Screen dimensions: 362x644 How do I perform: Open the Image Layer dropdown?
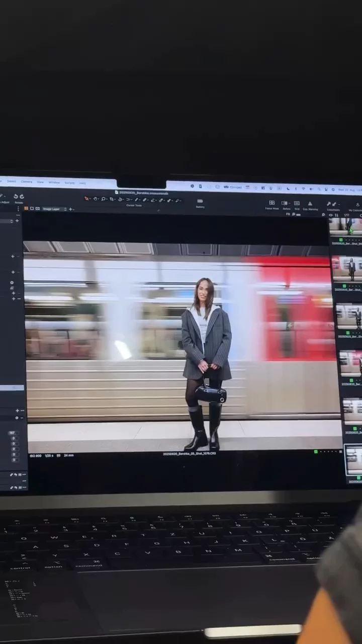(54, 209)
